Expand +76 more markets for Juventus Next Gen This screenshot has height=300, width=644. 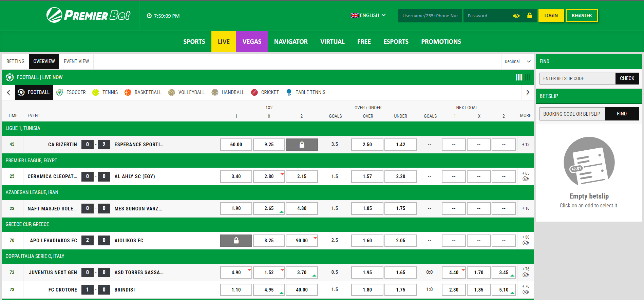[x=526, y=269]
